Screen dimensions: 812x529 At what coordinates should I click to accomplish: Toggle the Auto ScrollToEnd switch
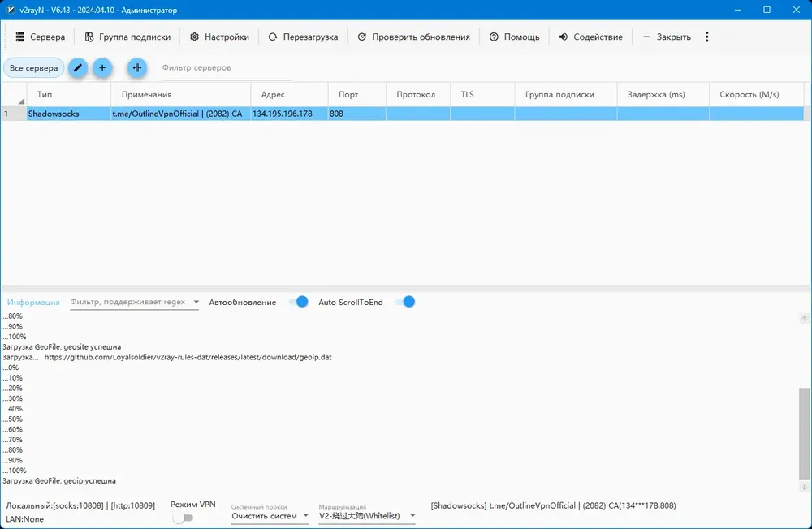[405, 302]
